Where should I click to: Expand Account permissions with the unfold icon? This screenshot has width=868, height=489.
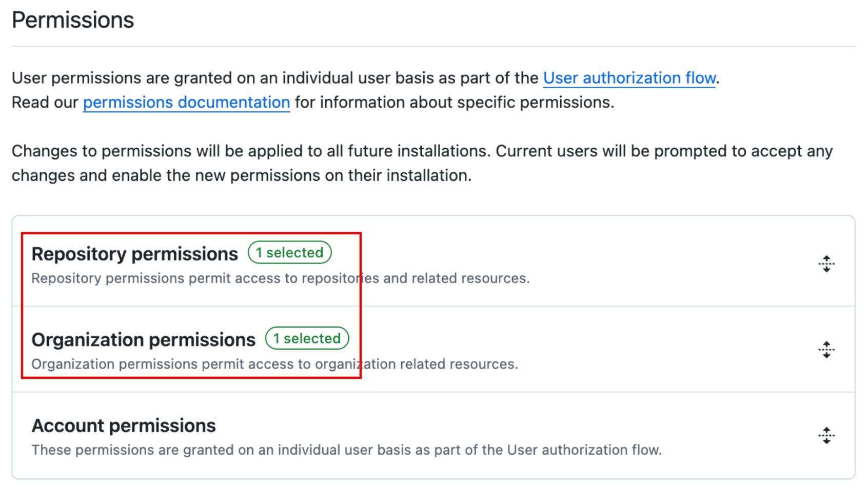(826, 435)
